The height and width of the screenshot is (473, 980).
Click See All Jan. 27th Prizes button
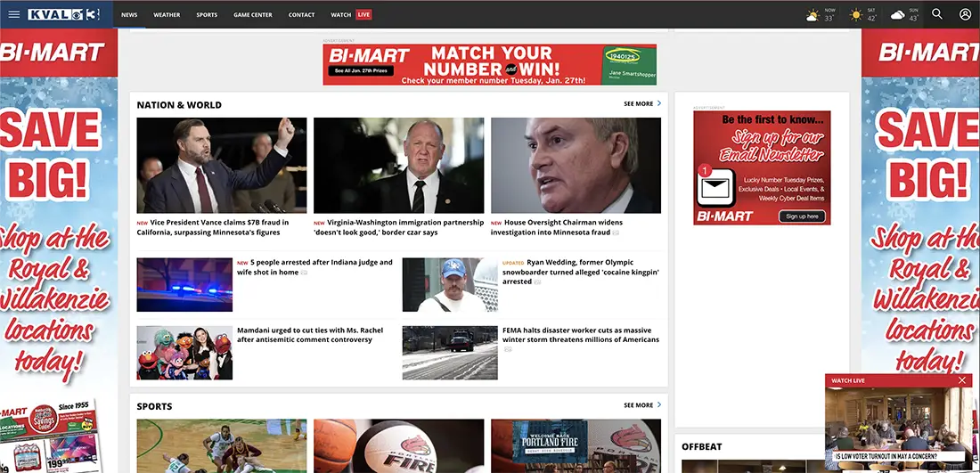[361, 70]
